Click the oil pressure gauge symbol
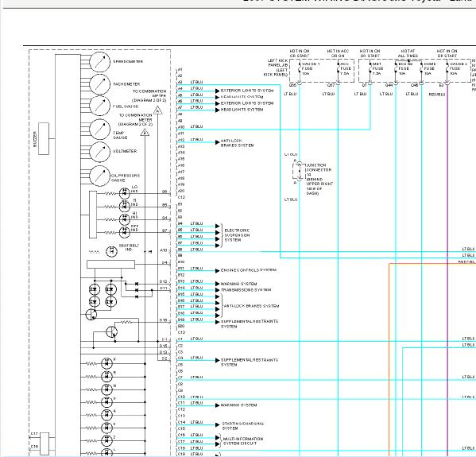This screenshot has height=457, width=476. [99, 176]
